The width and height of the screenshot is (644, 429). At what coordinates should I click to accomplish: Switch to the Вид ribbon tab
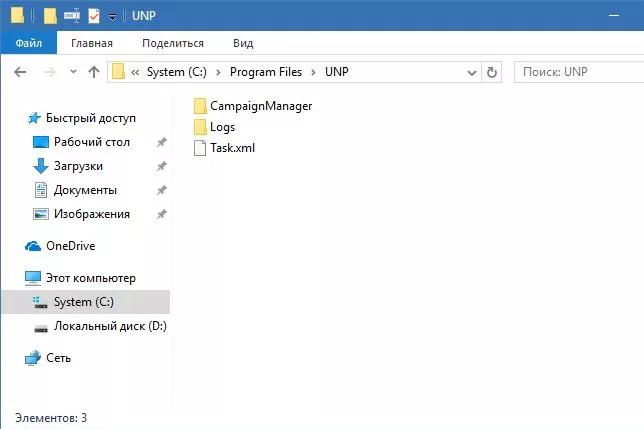point(243,43)
